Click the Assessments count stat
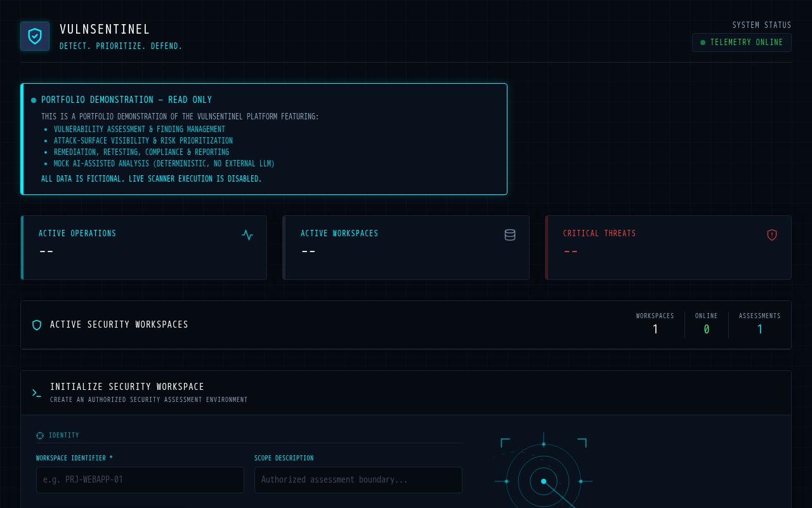812x508 pixels. tap(760, 324)
